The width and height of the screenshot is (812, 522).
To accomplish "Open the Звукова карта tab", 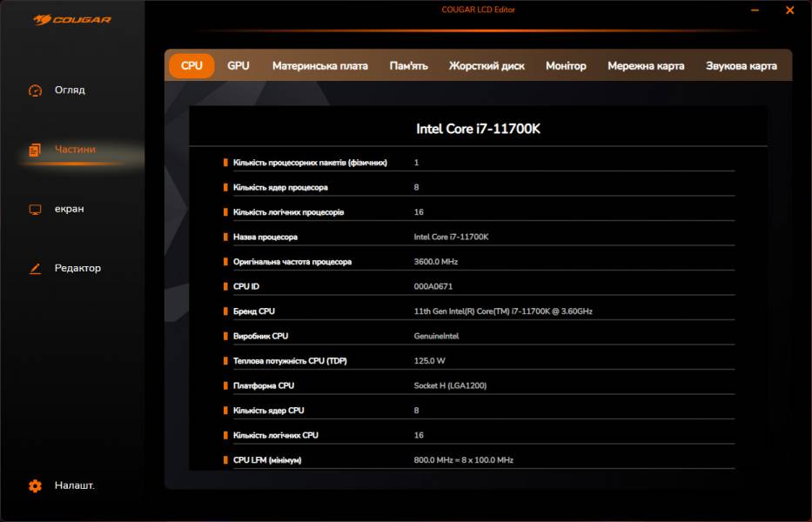I will (x=741, y=66).
